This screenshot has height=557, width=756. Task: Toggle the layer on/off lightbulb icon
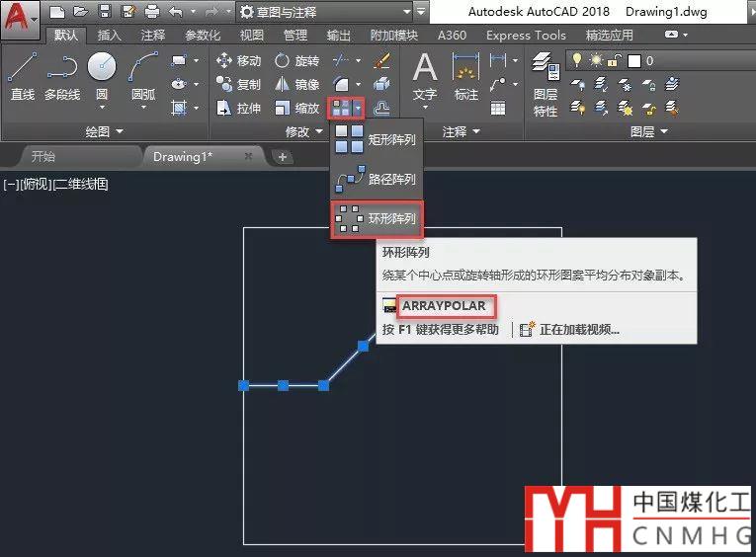578,61
